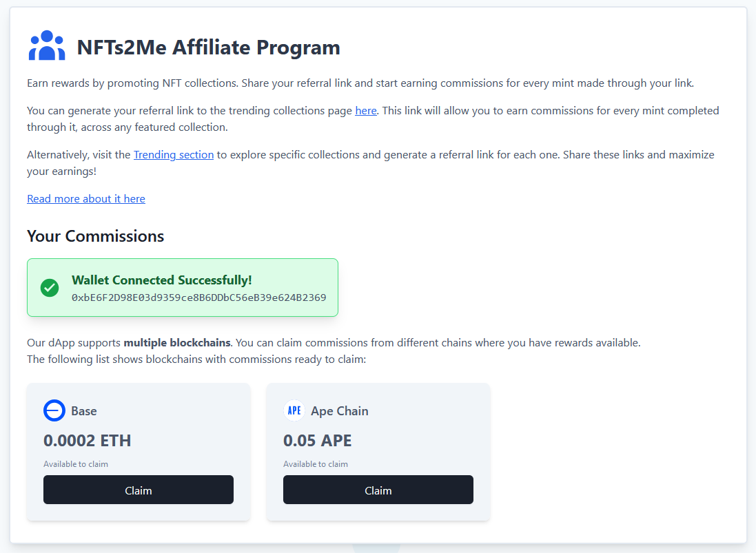
Task: Click the Base blockchain logo icon
Action: 54,410
